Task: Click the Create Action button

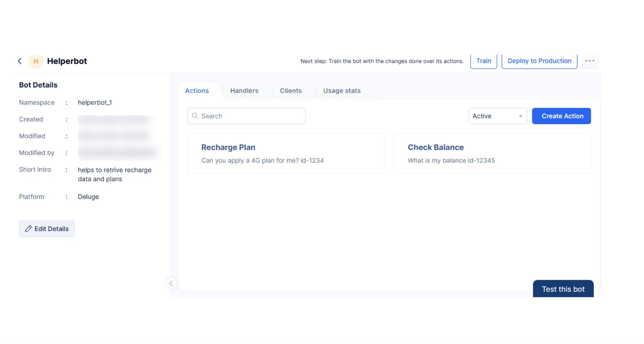Action: (561, 116)
